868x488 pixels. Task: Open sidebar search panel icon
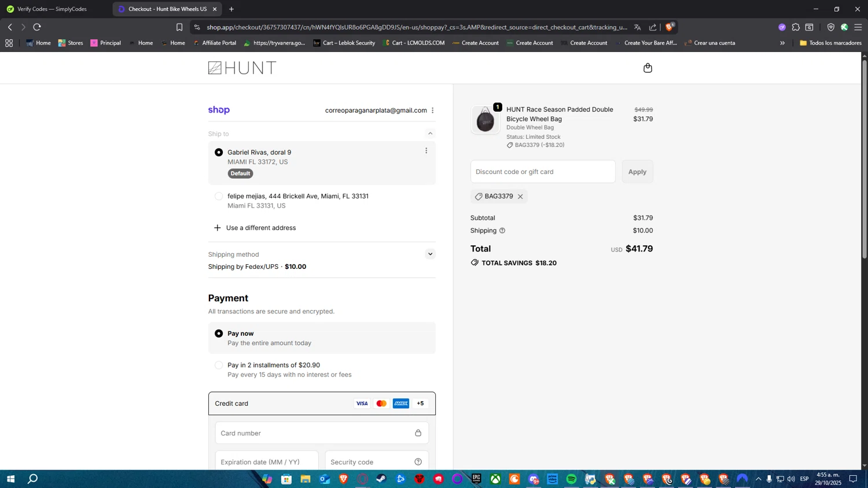coord(810,27)
